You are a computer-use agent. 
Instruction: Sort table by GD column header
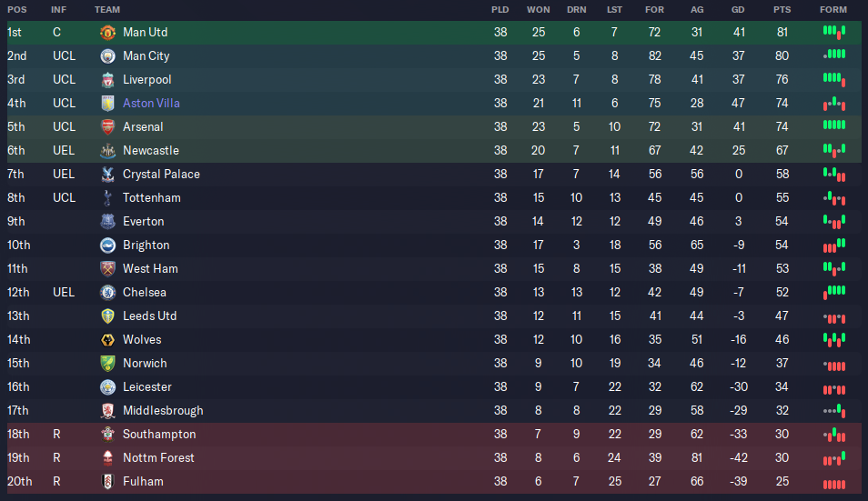(737, 10)
